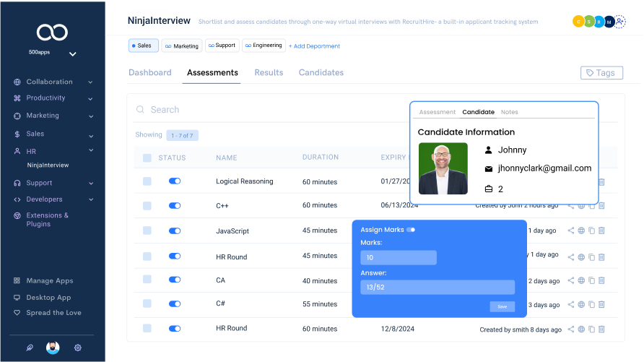
Task: Switch to the Results tab
Action: (269, 73)
